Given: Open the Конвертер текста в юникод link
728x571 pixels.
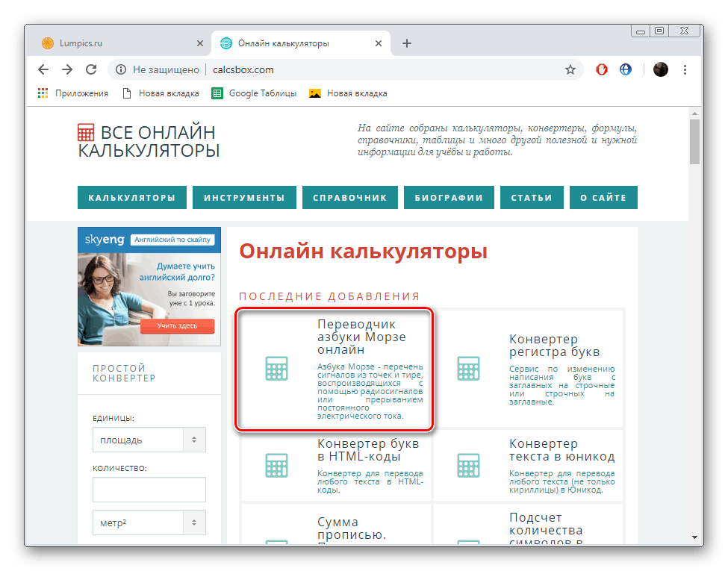Looking at the screenshot, I should (x=561, y=450).
